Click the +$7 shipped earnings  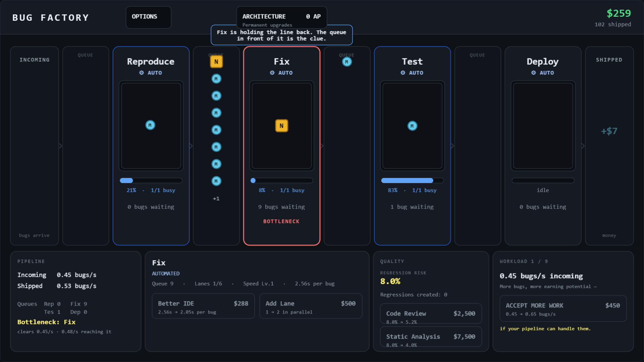(x=609, y=131)
